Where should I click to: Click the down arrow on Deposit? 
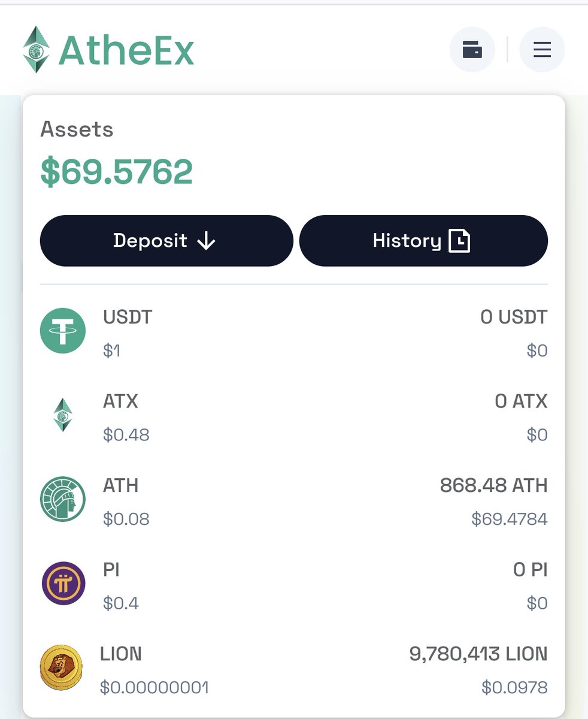pos(206,241)
